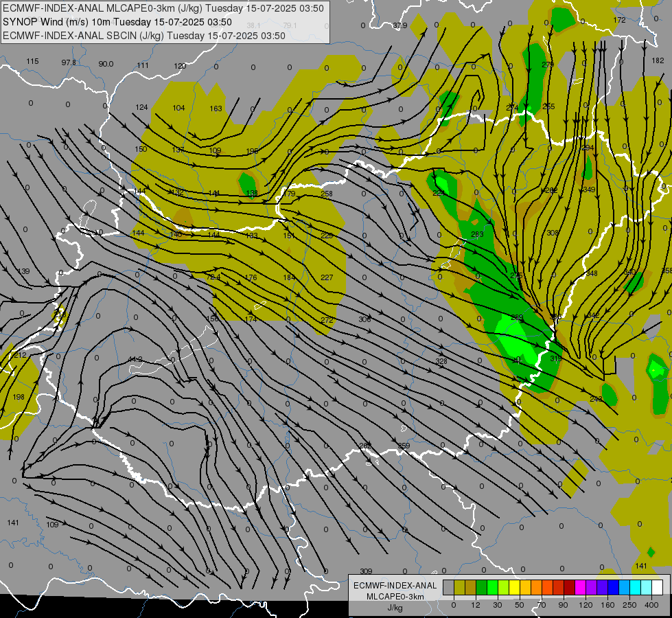Click the J/kg unit label in legend

(x=395, y=608)
